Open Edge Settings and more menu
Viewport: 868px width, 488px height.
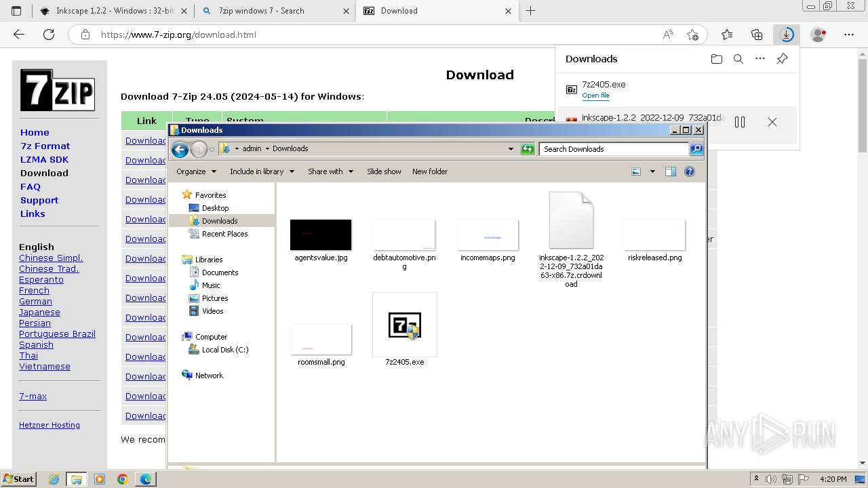click(849, 35)
